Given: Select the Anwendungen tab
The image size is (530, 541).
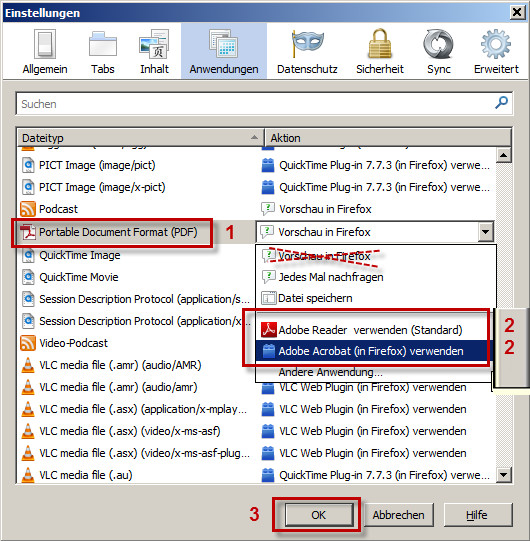Looking at the screenshot, I should (x=224, y=51).
